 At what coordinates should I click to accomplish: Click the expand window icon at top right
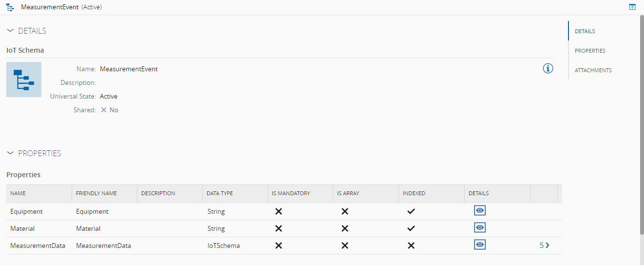[x=632, y=7]
